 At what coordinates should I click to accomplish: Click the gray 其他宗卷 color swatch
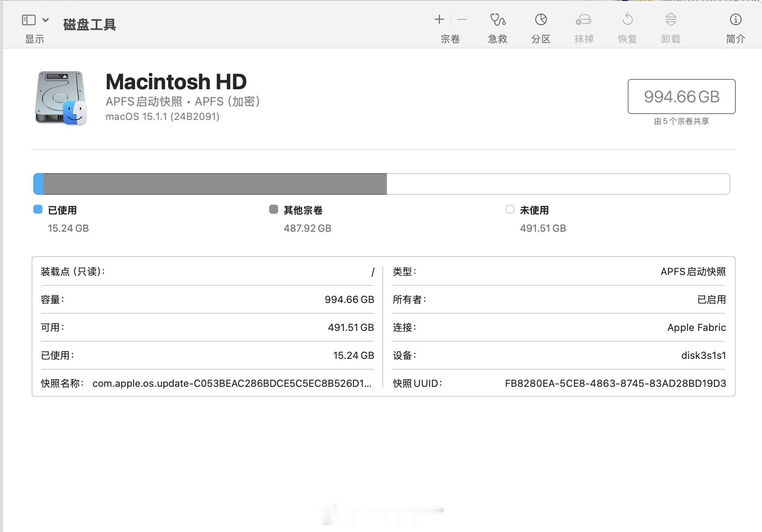pyautogui.click(x=274, y=209)
